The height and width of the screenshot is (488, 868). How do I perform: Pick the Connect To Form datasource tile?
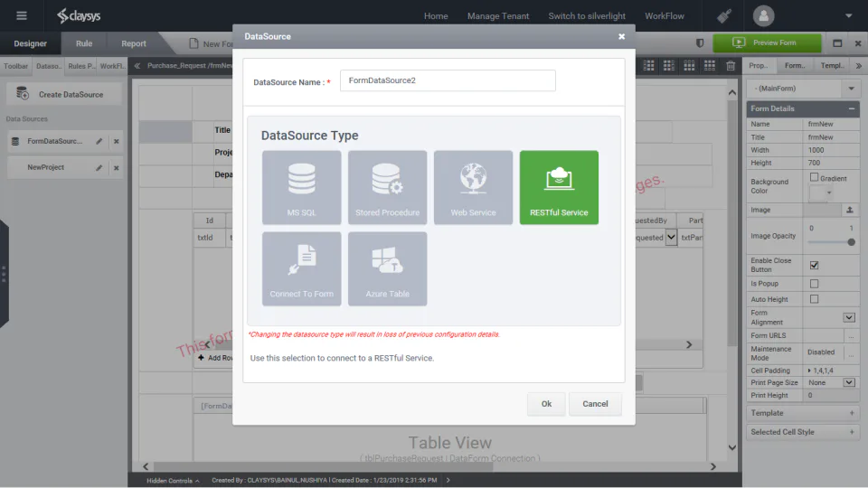coord(301,268)
